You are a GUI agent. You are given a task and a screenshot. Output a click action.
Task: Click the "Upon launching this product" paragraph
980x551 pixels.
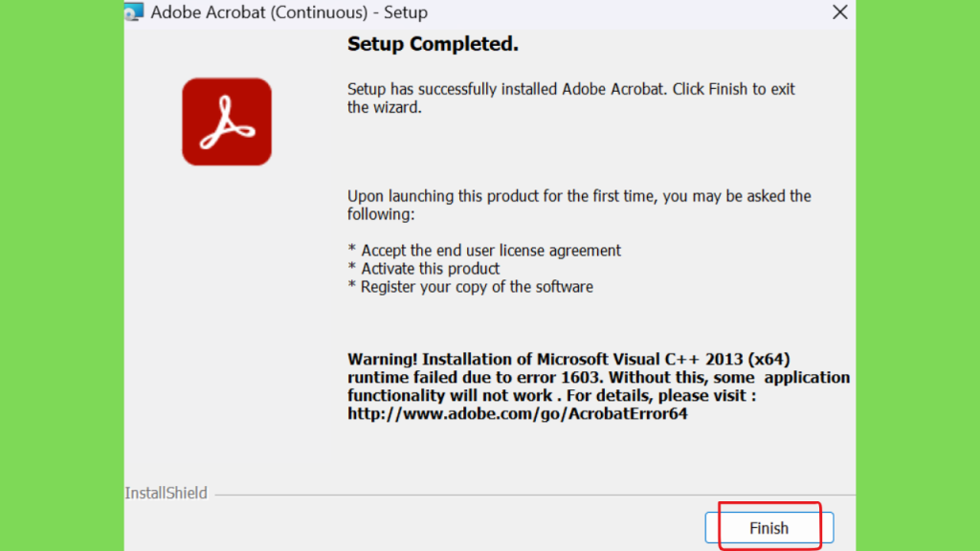579,205
